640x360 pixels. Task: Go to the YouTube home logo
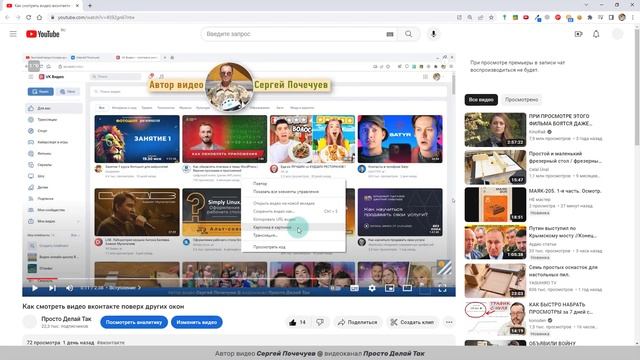point(43,34)
